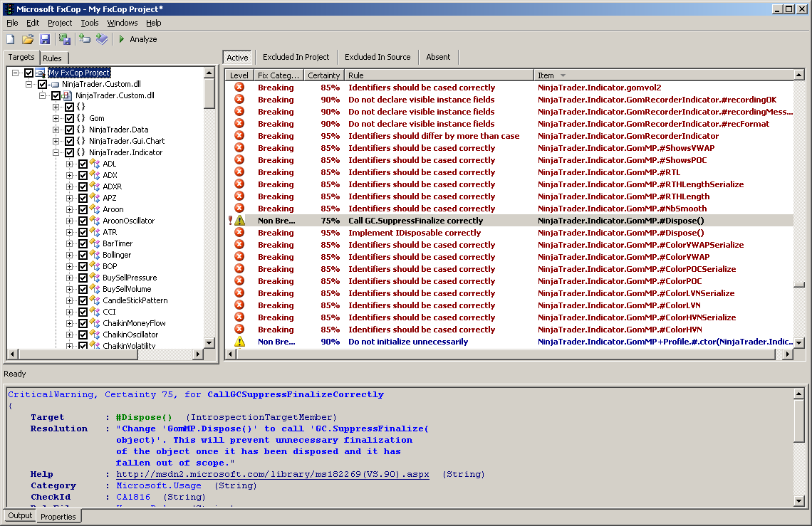Click the assembly icon of NinjaTrader.Custom.dll module
Screen dimensions: 812x526
(67, 95)
